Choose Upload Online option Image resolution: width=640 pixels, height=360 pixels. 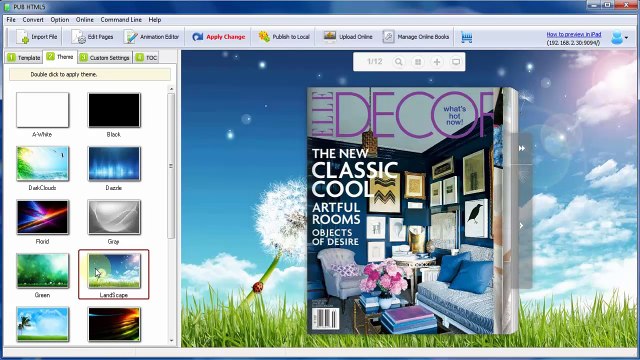[348, 37]
